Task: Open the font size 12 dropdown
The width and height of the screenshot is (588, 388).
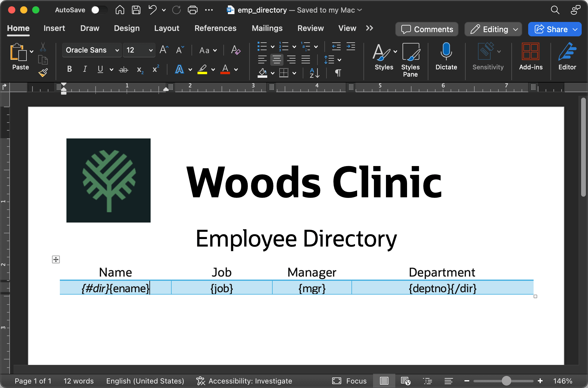Action: pyautogui.click(x=151, y=50)
